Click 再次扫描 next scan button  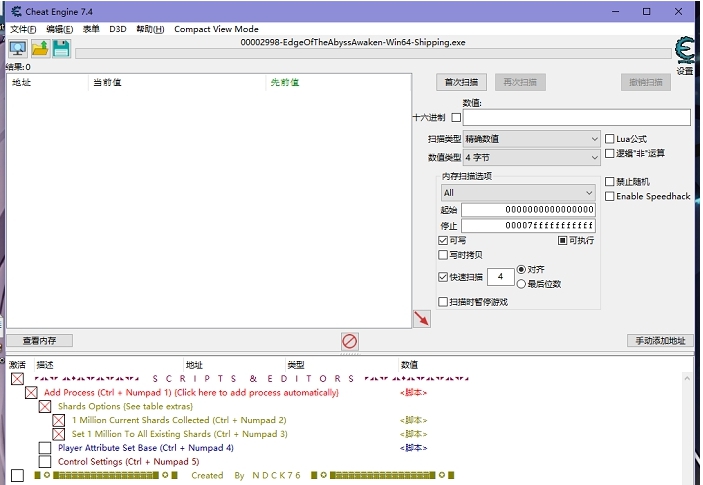click(x=520, y=82)
